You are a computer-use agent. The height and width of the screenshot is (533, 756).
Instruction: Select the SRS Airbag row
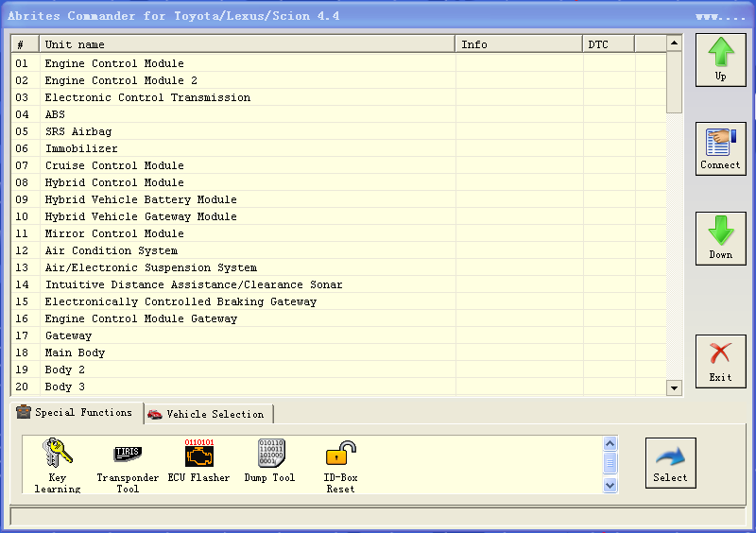coord(339,131)
